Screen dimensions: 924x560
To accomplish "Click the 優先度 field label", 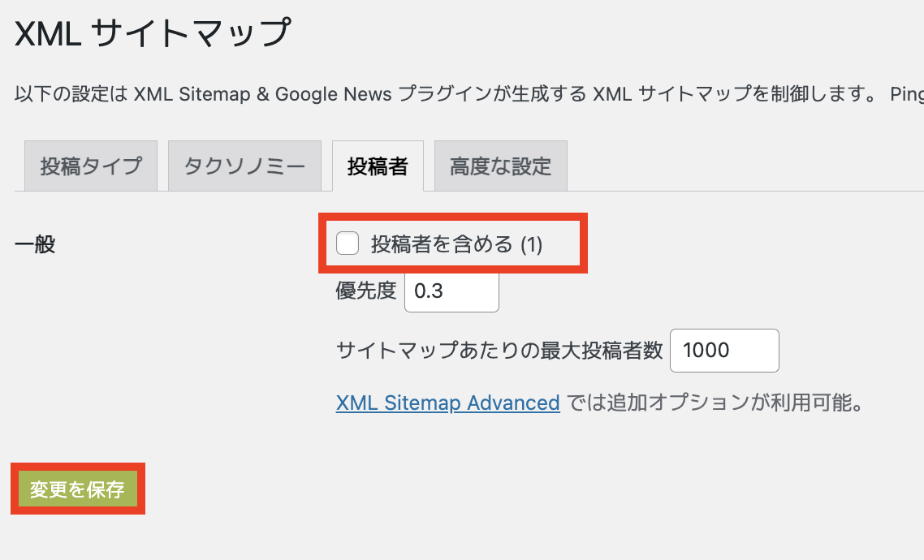I will point(366,291).
